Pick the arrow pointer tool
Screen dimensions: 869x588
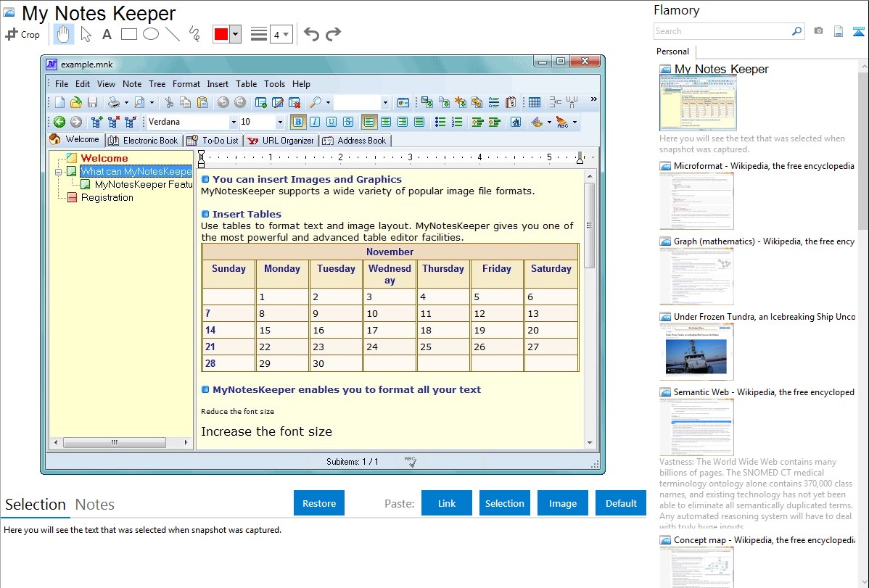pyautogui.click(x=86, y=34)
